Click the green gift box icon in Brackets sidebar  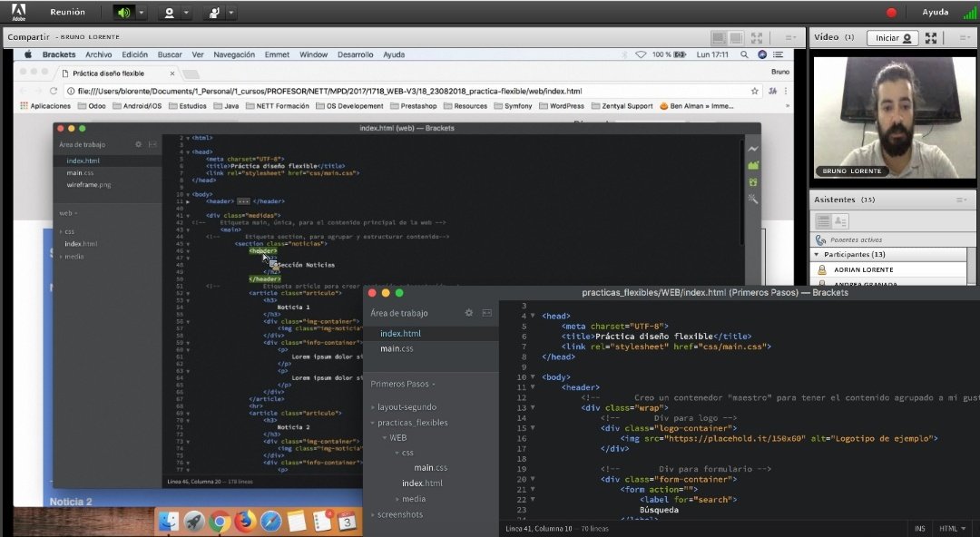tap(753, 182)
